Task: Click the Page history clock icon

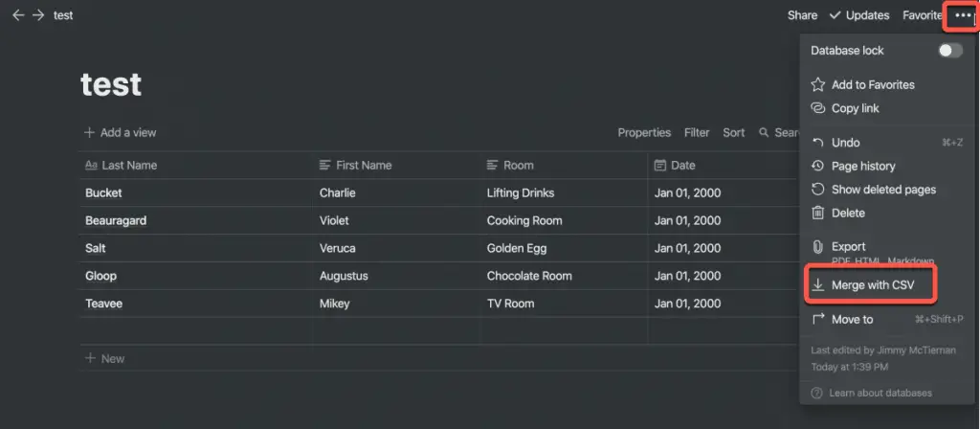Action: (817, 166)
